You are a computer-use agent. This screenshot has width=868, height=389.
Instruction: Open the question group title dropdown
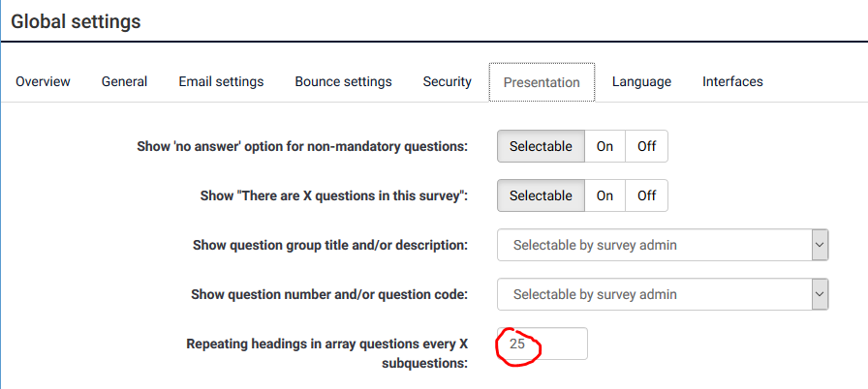coord(663,245)
